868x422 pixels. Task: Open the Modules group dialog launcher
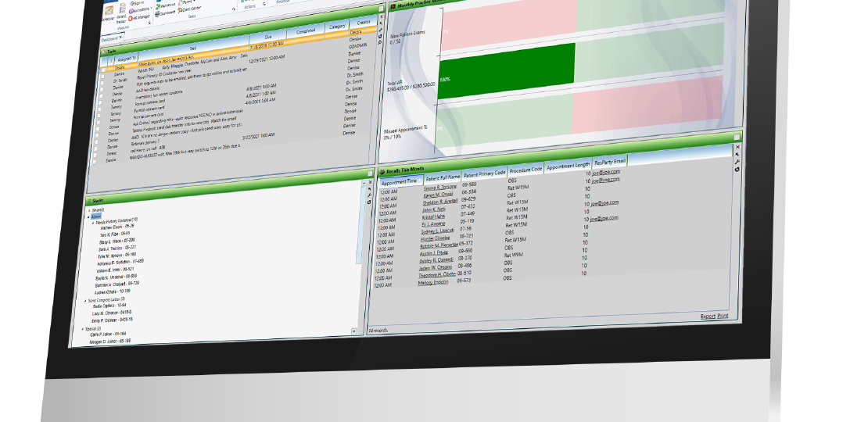click(149, 23)
